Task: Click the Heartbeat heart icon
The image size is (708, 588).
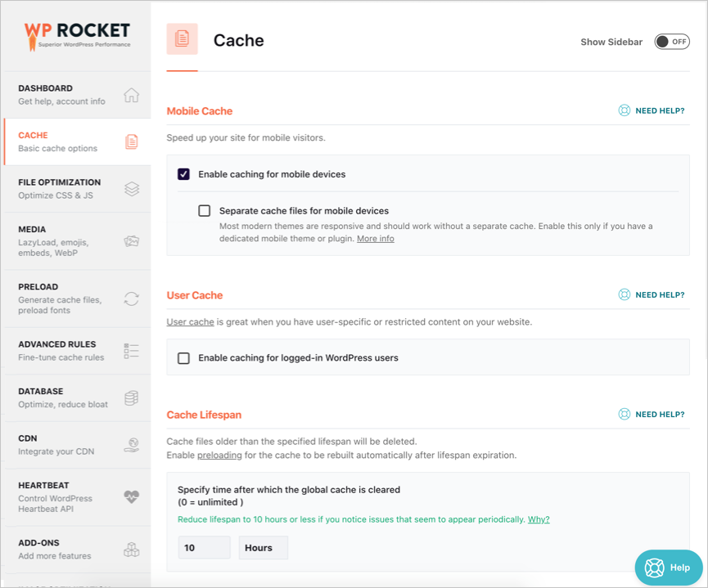Action: (131, 496)
